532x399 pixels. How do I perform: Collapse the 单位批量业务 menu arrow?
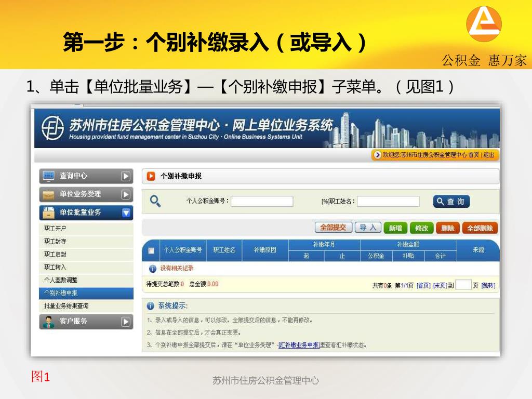point(126,212)
